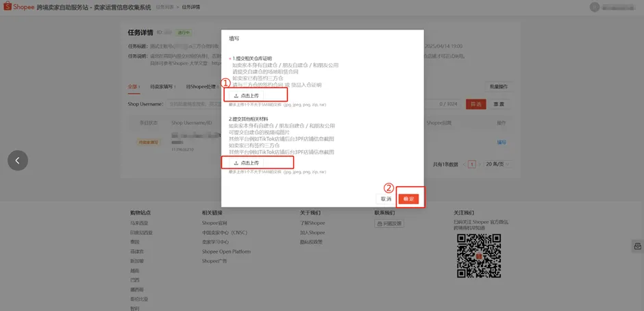This screenshot has height=311, width=644.
Task: Open 菲律宾 shopping site link
Action: 137,251
